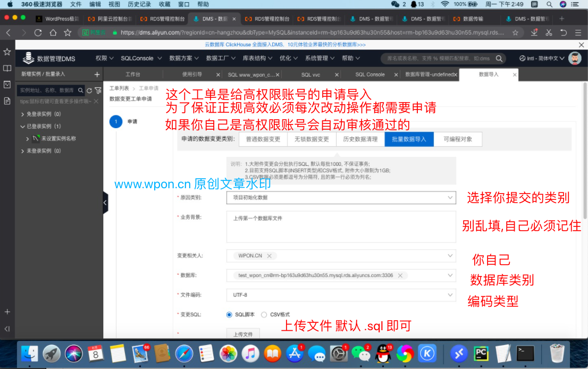Click the sidebar favorites star icon
This screenshot has width=588, height=369.
pyautogui.click(x=7, y=52)
